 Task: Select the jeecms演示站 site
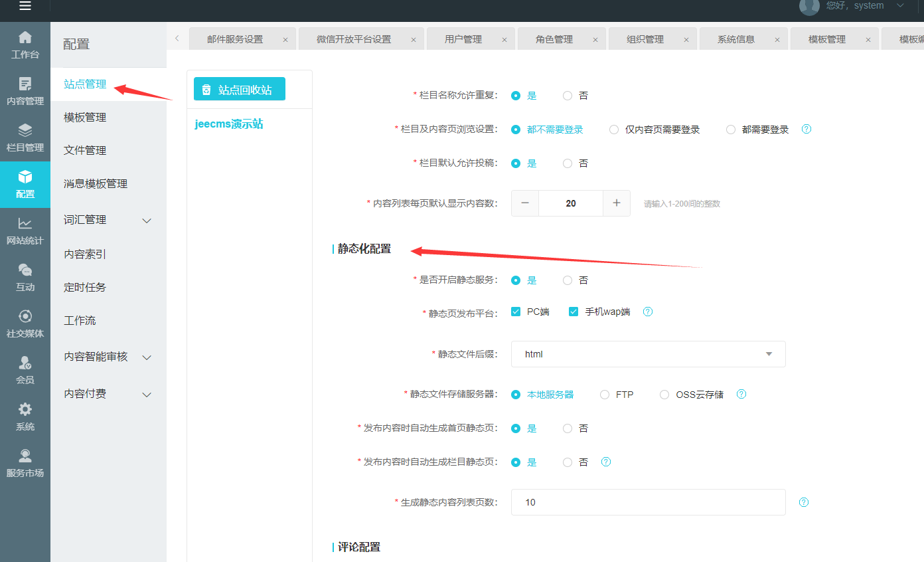pyautogui.click(x=229, y=124)
